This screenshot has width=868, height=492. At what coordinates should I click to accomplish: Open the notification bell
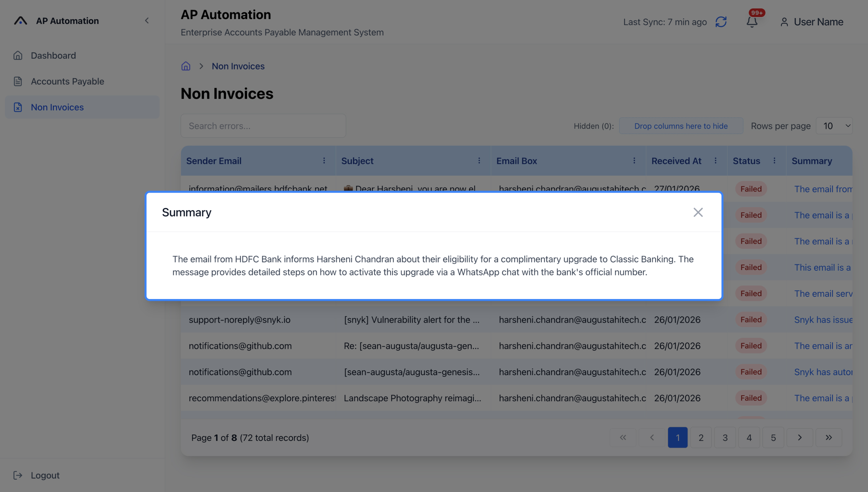752,22
